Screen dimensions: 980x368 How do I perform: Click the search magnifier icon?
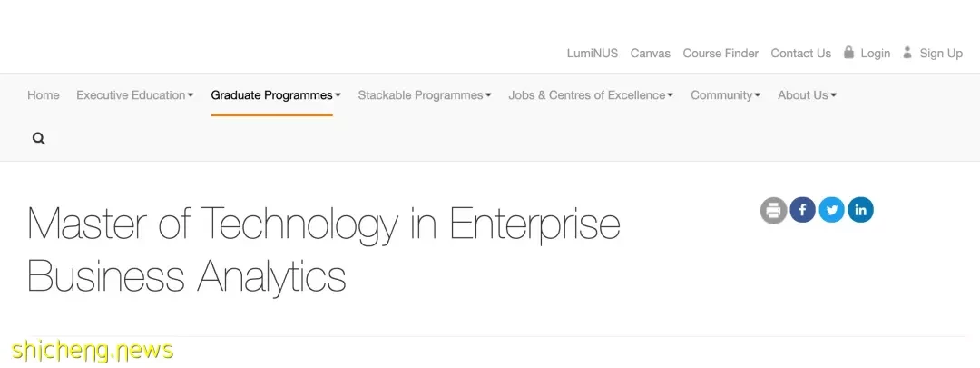click(39, 139)
